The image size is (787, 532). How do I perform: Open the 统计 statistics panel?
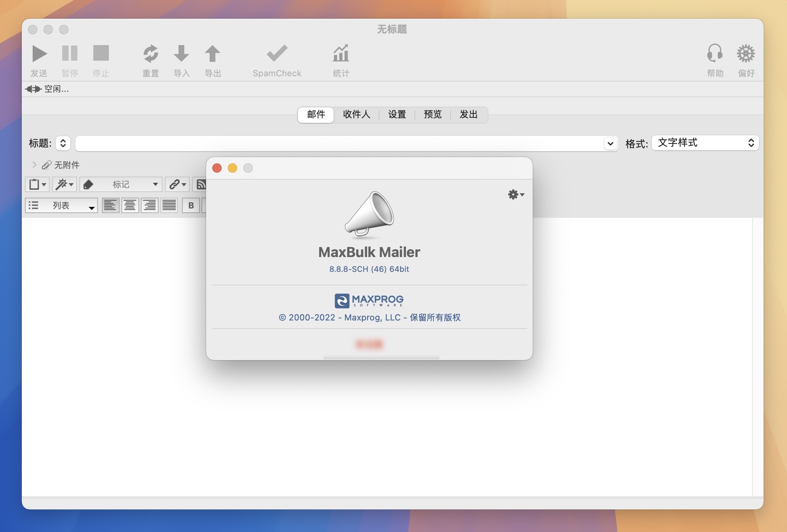click(341, 54)
